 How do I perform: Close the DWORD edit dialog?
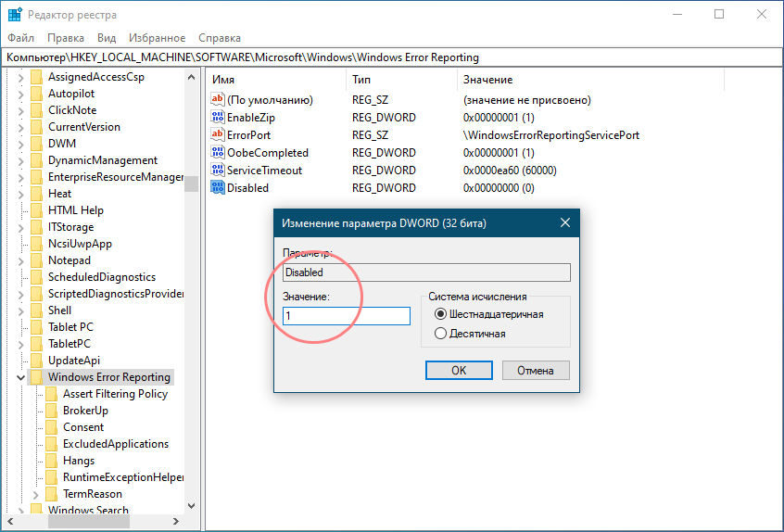point(564,223)
